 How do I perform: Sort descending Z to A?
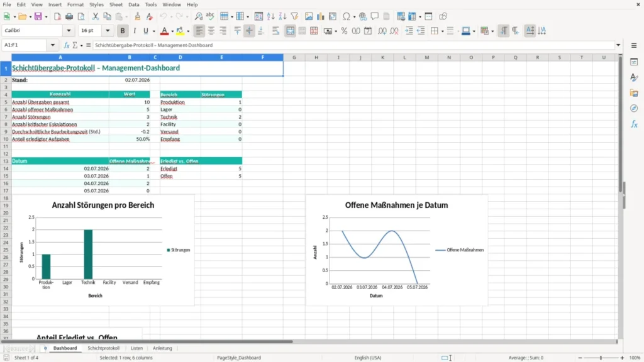[282, 16]
